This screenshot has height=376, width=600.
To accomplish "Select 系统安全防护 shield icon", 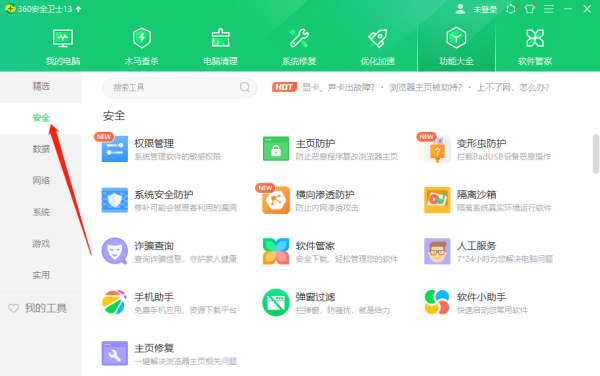I will (114, 200).
